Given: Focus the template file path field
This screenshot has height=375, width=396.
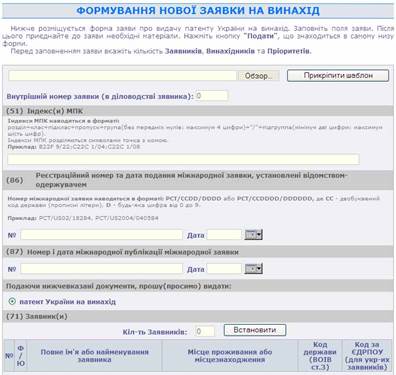Looking at the screenshot, I should 122,76.
